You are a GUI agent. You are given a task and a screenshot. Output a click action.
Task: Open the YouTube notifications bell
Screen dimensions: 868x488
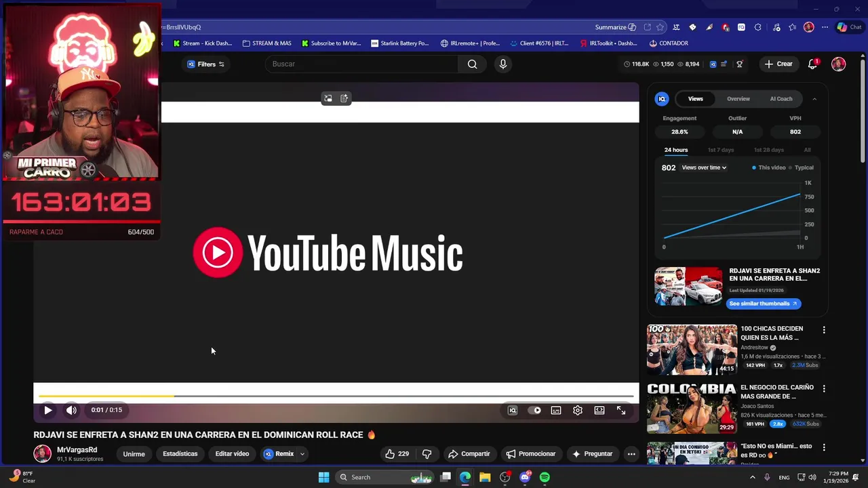[812, 64]
